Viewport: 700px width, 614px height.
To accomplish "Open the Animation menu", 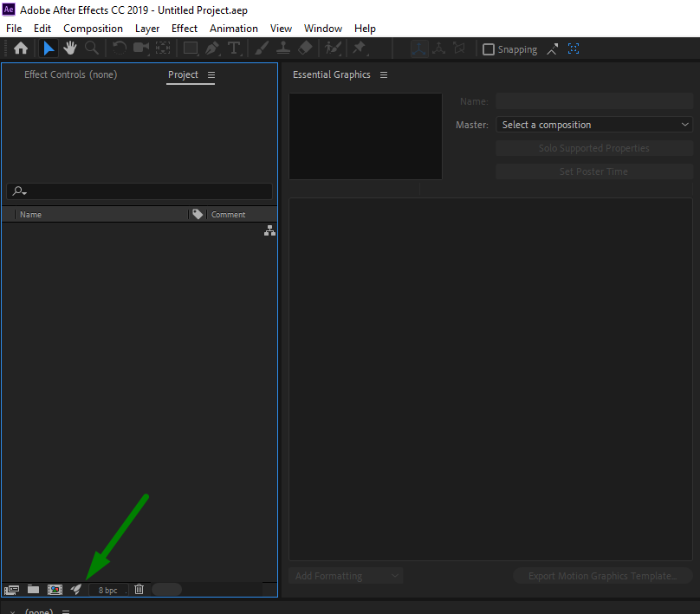I will click(234, 29).
